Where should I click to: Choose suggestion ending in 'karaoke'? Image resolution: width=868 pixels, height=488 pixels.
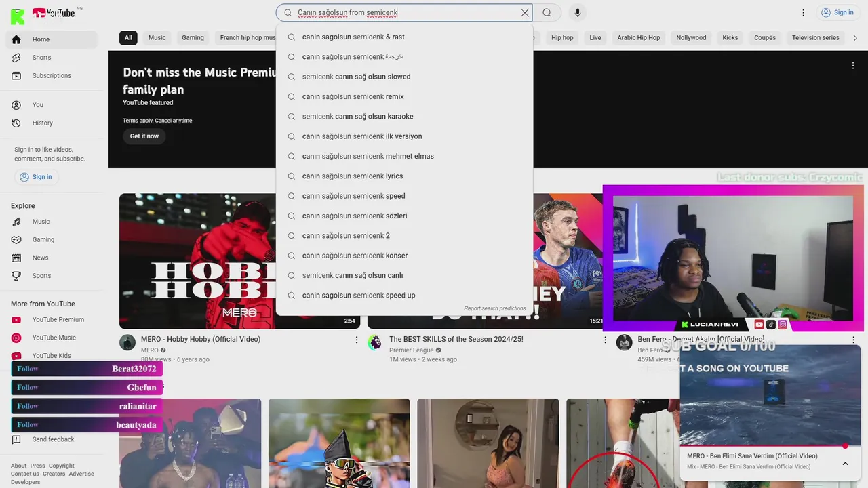pyautogui.click(x=404, y=117)
